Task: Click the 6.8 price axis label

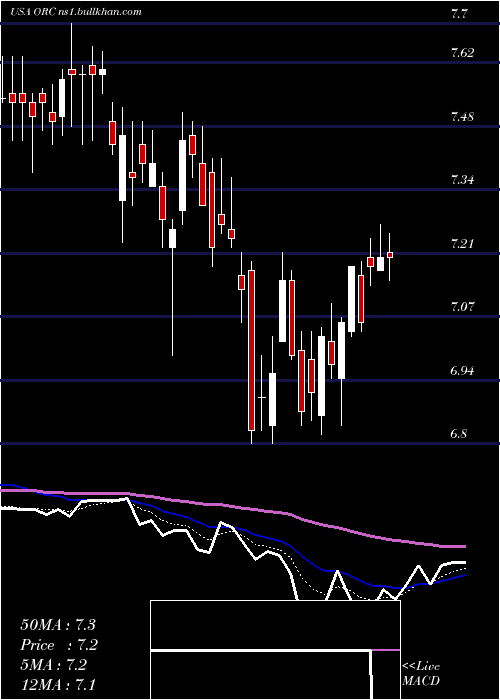Action: 459,434
